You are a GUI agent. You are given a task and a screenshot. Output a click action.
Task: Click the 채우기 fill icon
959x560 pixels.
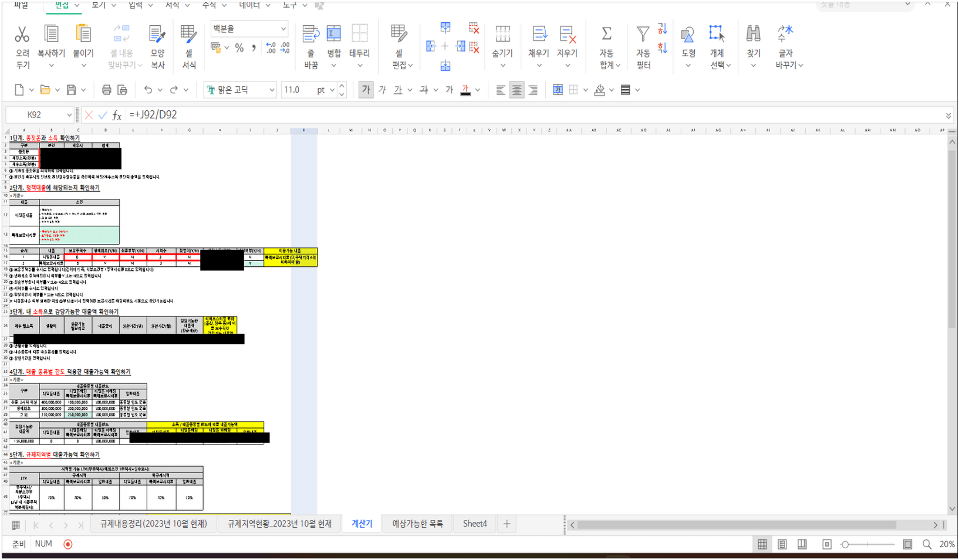tap(539, 34)
